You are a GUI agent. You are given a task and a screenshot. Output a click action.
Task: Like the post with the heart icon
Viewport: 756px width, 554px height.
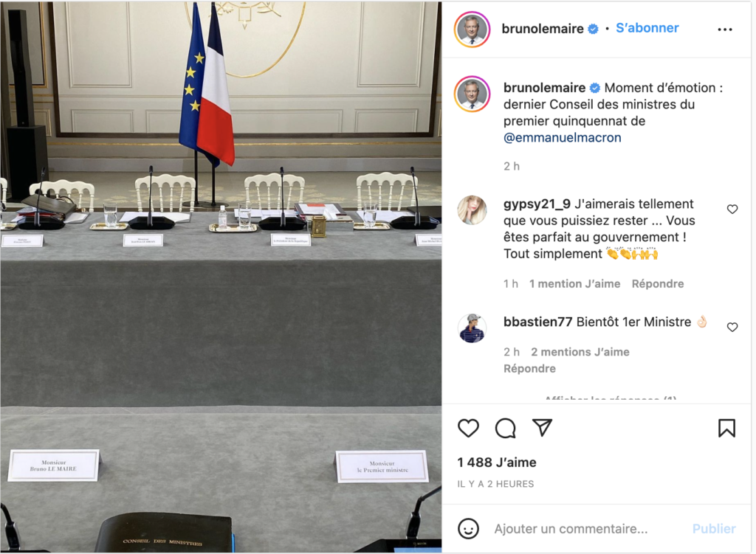pos(468,428)
